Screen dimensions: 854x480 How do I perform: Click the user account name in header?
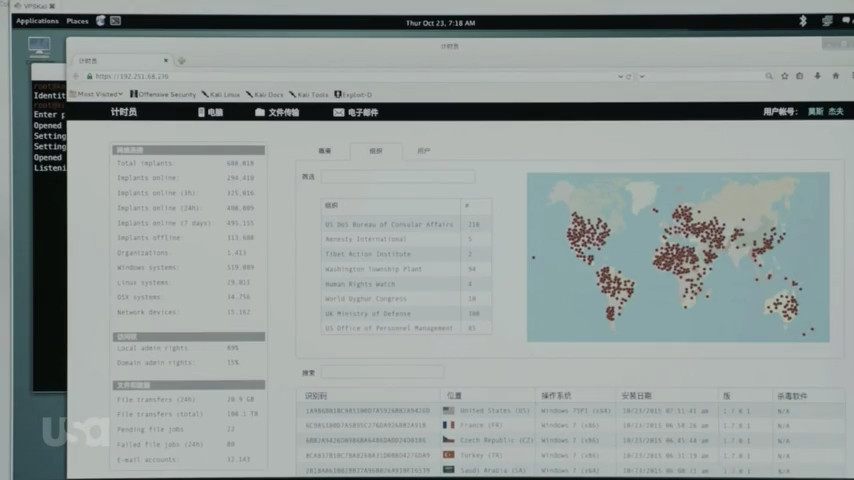click(x=826, y=112)
